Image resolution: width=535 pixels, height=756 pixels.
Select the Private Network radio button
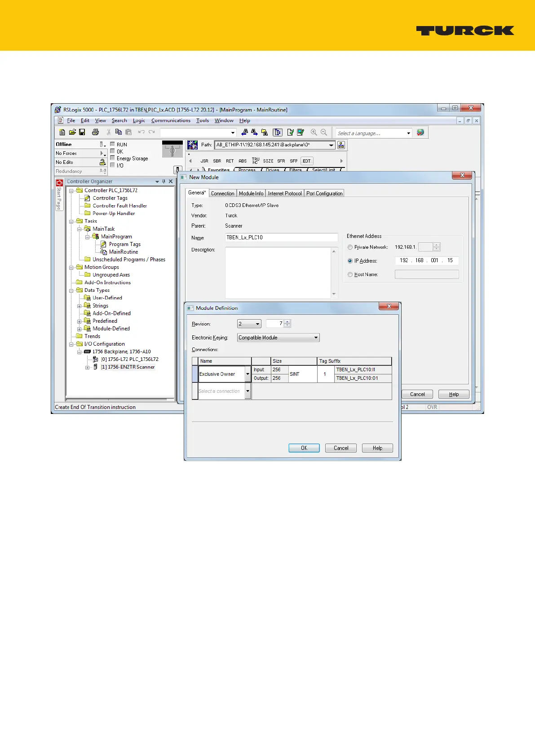coord(350,247)
